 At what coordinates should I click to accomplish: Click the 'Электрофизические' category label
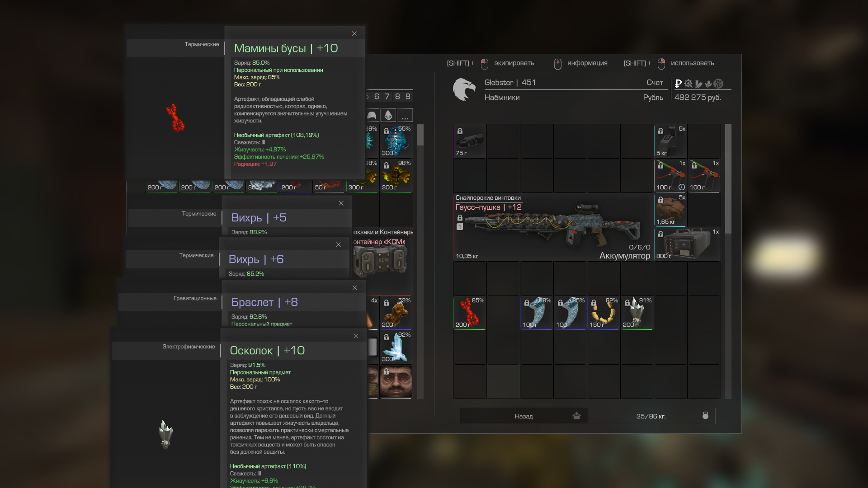(189, 347)
